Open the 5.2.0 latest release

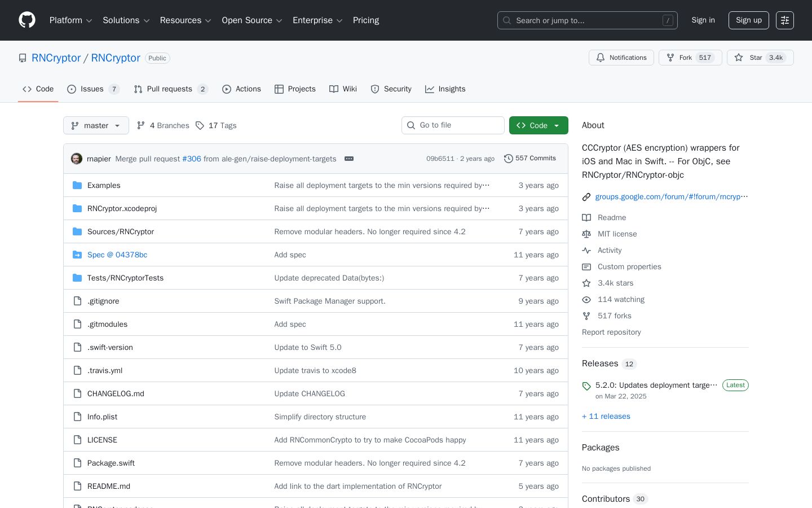click(656, 386)
